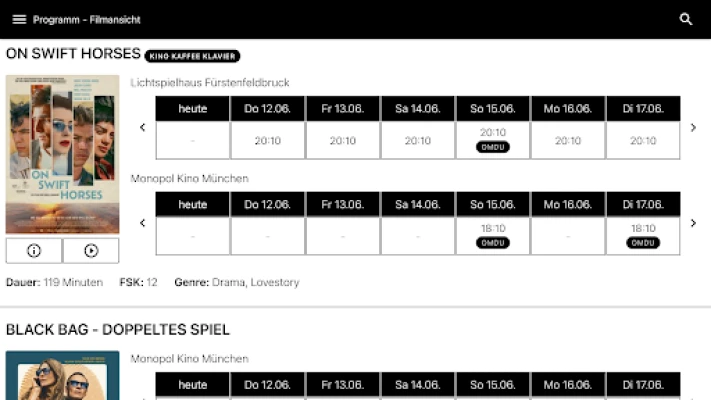This screenshot has width=711, height=400.
Task: Show earlier dates for Monopol Kino München
Action: [142, 223]
